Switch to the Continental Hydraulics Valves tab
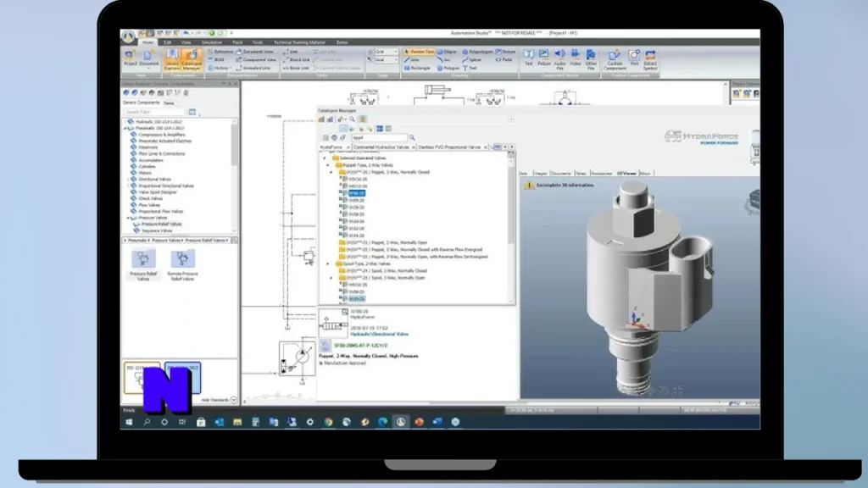This screenshot has height=488, width=868. (381, 147)
